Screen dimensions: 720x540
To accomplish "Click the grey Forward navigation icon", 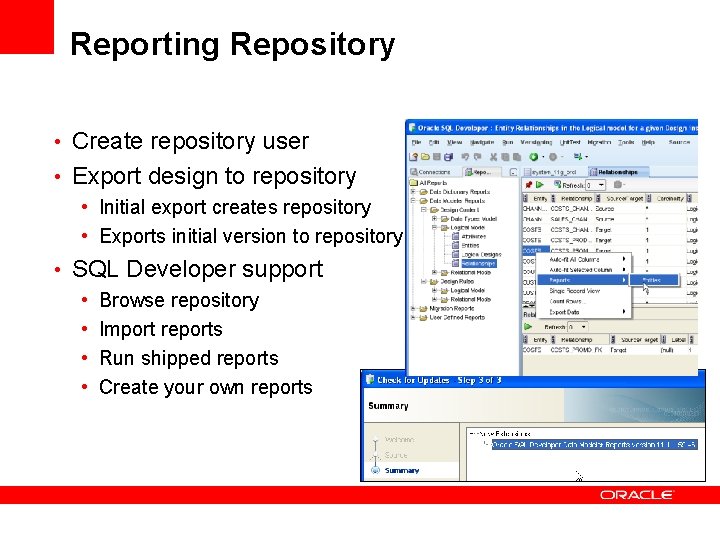I will 553,157.
